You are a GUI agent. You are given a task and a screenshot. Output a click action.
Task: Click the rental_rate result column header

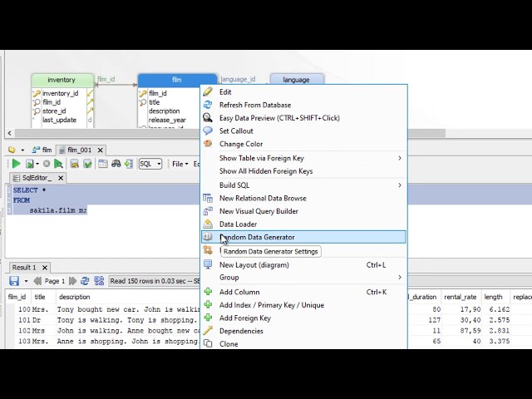[460, 297]
